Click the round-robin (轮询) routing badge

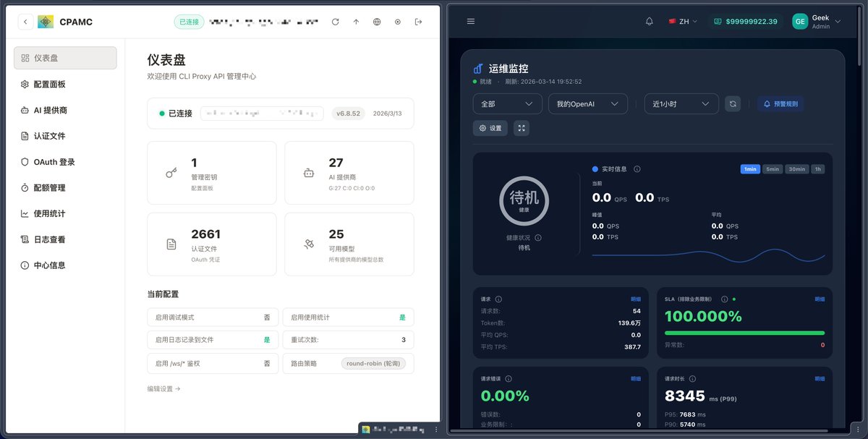(373, 363)
